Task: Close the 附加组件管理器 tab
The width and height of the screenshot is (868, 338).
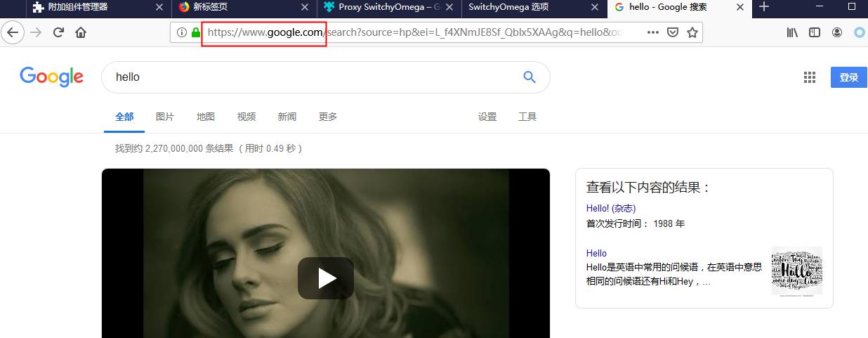Action: [159, 7]
